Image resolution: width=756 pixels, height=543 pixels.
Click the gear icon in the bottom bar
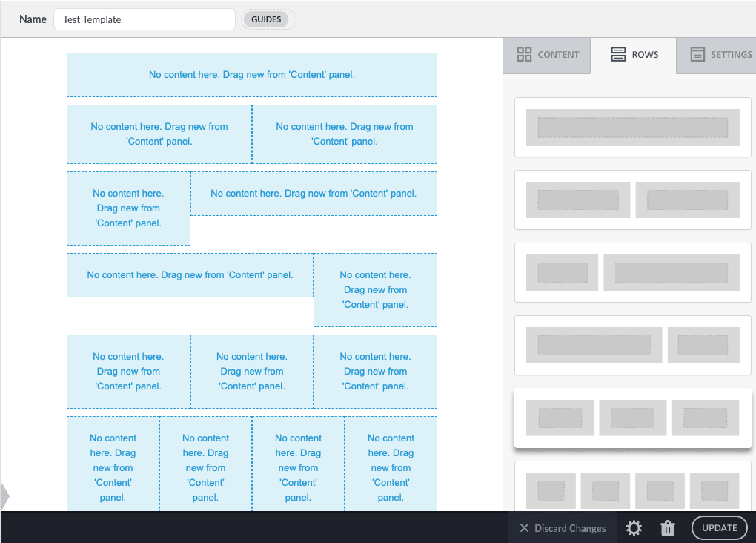click(x=634, y=527)
